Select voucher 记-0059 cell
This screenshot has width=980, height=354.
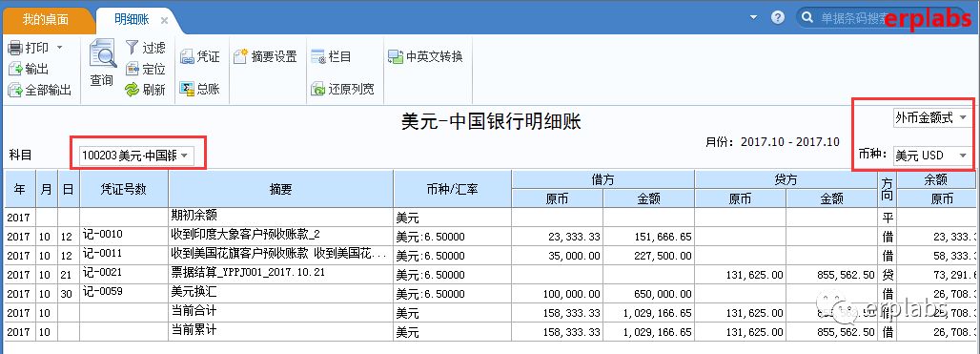tap(124, 293)
